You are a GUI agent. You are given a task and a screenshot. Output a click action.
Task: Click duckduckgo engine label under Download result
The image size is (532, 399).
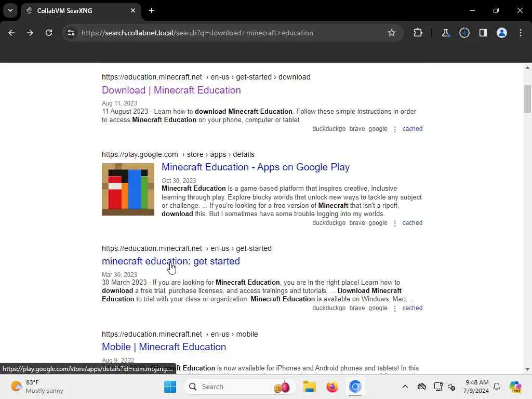(x=329, y=129)
